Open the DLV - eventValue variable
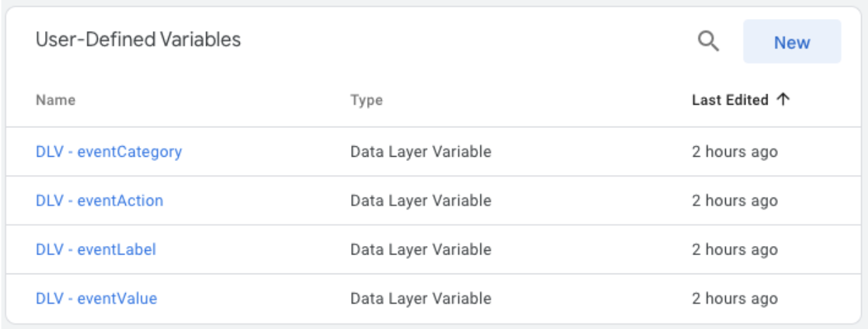 [96, 299]
